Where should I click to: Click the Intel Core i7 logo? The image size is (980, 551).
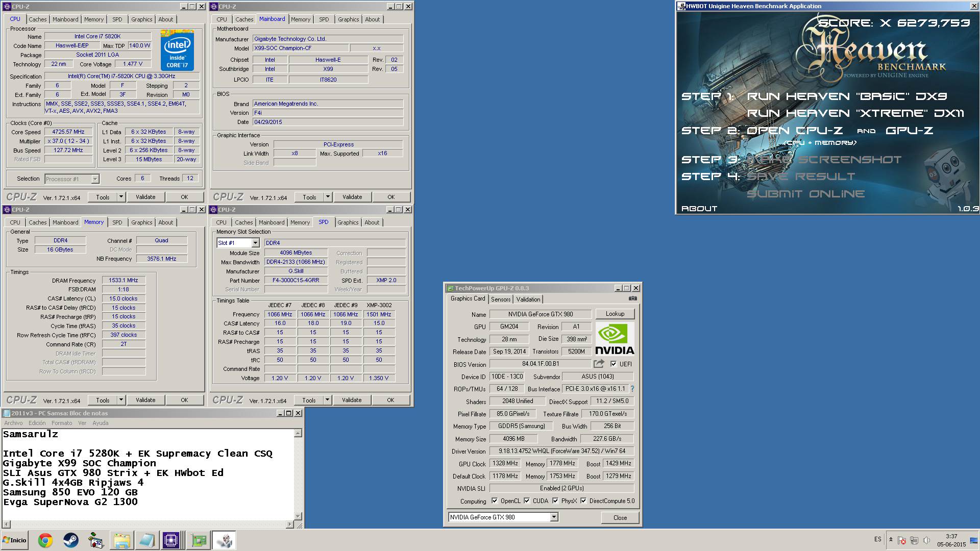click(177, 50)
